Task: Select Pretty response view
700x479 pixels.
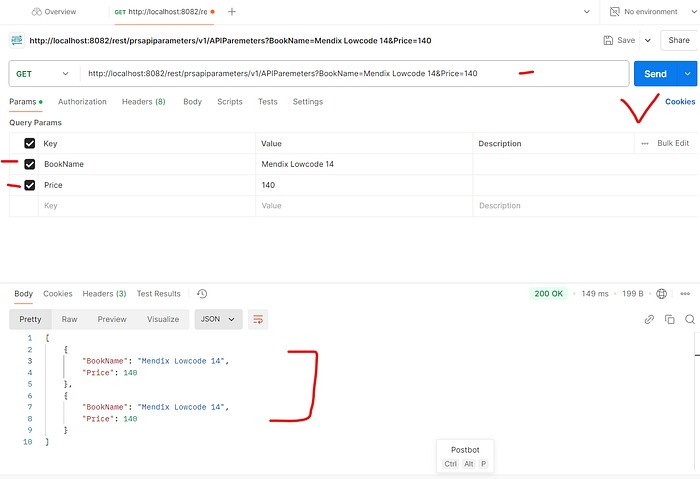Action: [x=30, y=319]
